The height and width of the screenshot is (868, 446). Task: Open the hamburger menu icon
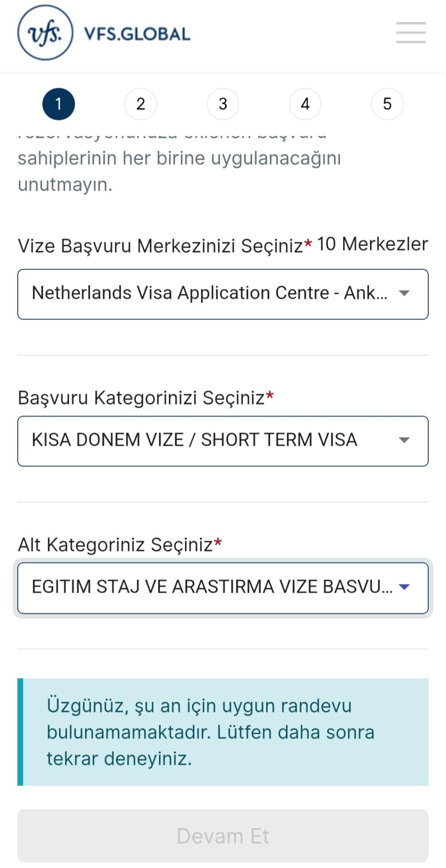(410, 33)
